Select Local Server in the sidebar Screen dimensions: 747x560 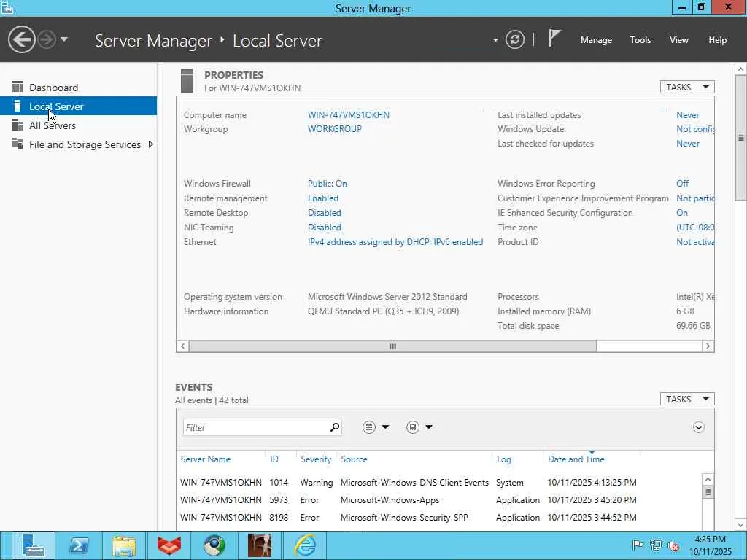click(x=78, y=106)
